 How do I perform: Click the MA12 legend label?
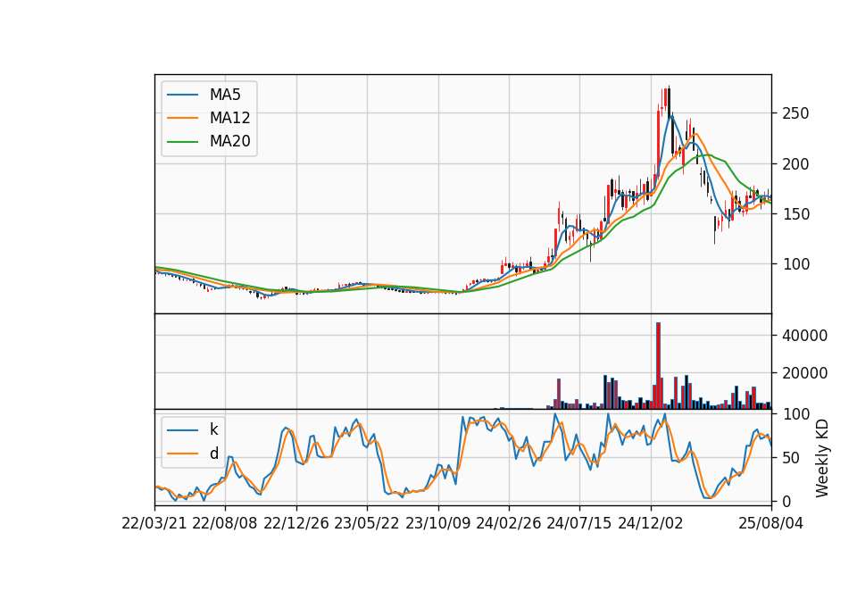click(x=229, y=118)
